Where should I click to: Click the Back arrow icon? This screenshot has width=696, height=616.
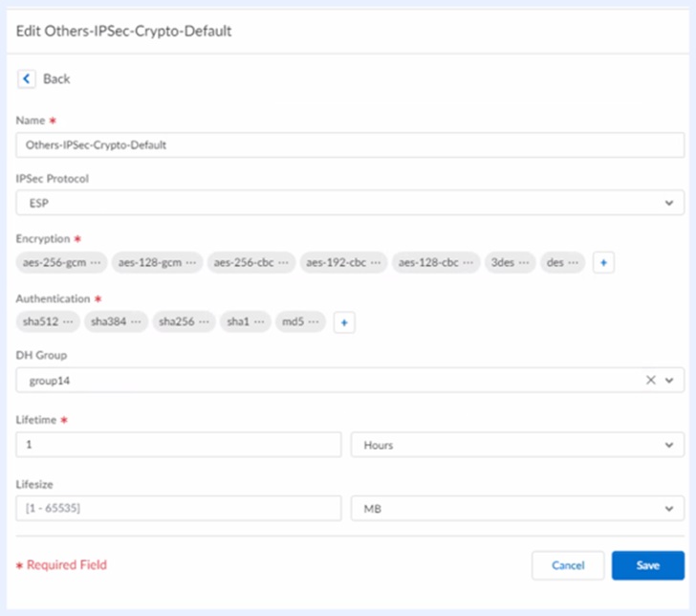coord(27,78)
